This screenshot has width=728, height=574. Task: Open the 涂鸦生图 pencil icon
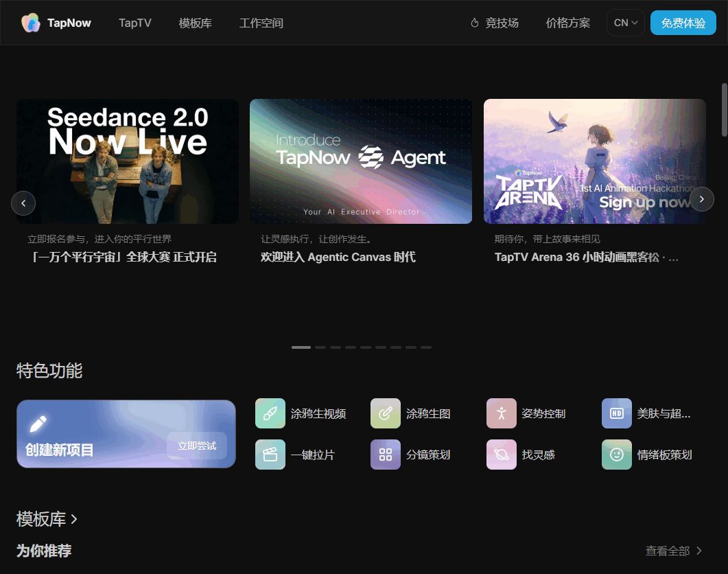point(386,413)
